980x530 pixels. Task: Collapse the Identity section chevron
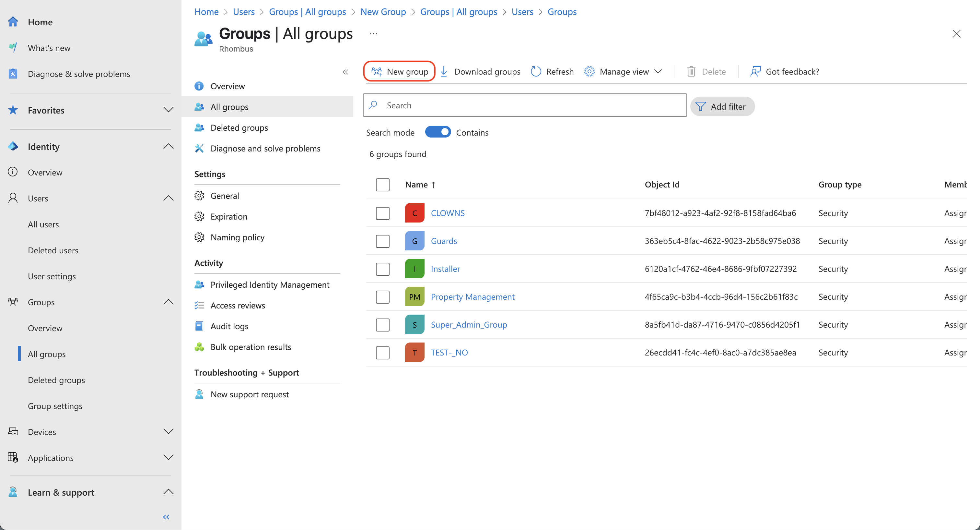click(x=168, y=146)
